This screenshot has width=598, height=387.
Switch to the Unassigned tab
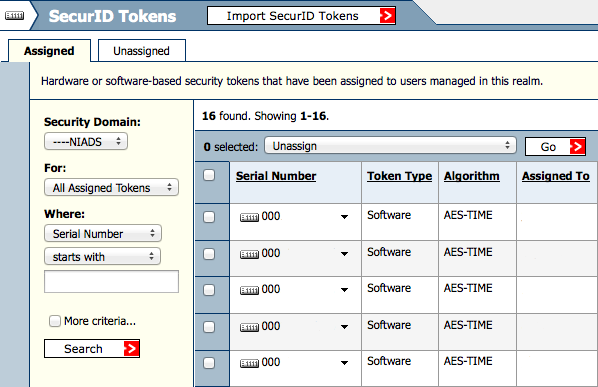click(142, 51)
